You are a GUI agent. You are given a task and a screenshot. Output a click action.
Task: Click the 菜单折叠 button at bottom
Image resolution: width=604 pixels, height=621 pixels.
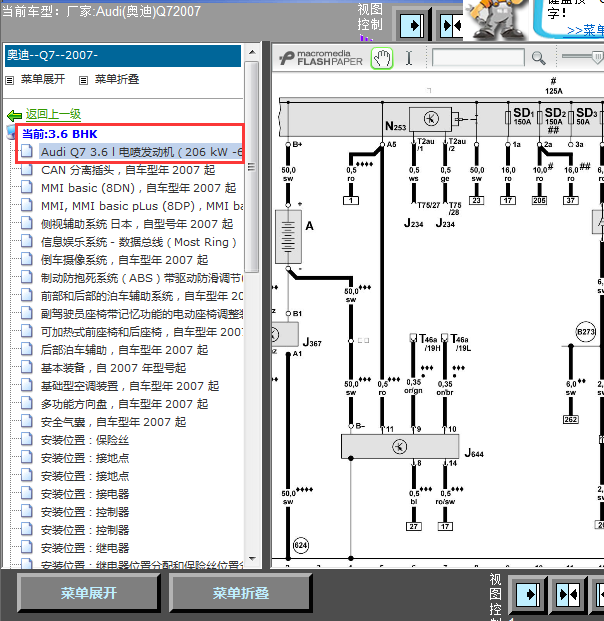(240, 593)
